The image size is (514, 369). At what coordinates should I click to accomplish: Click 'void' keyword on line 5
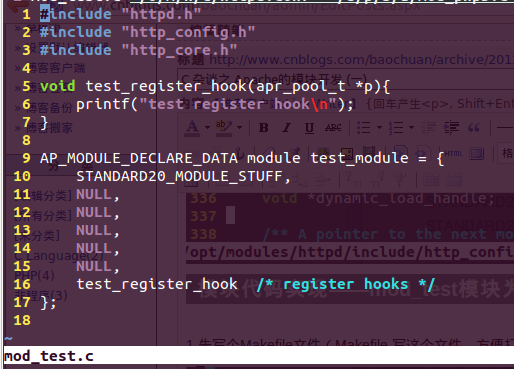click(58, 86)
